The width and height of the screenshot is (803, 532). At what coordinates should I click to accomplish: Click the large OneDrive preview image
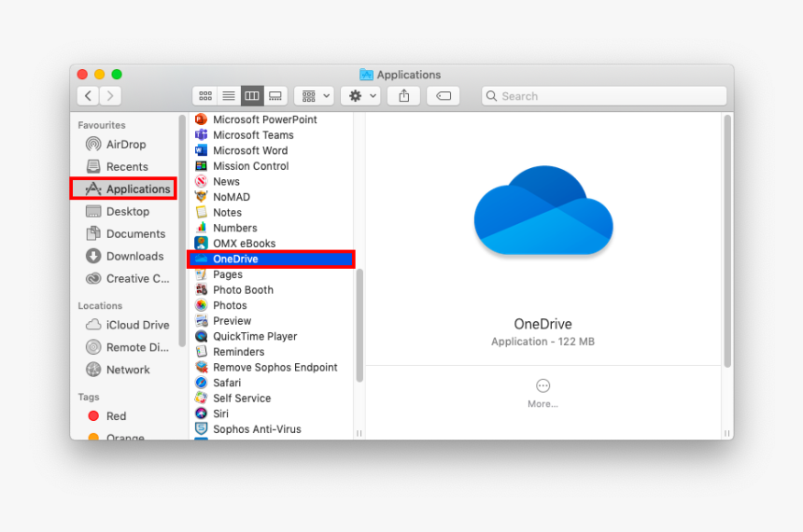pyautogui.click(x=543, y=210)
